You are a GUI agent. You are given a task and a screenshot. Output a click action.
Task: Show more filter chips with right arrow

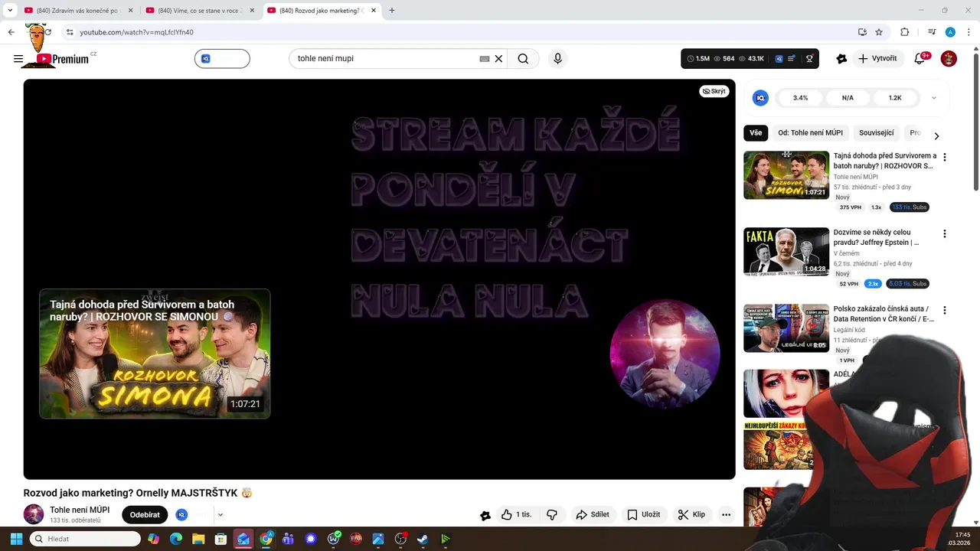(936, 135)
